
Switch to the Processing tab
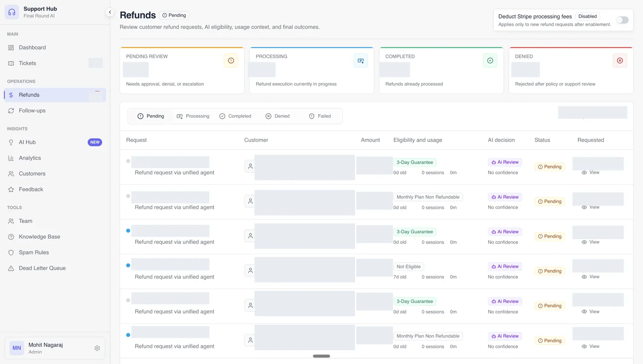[193, 116]
